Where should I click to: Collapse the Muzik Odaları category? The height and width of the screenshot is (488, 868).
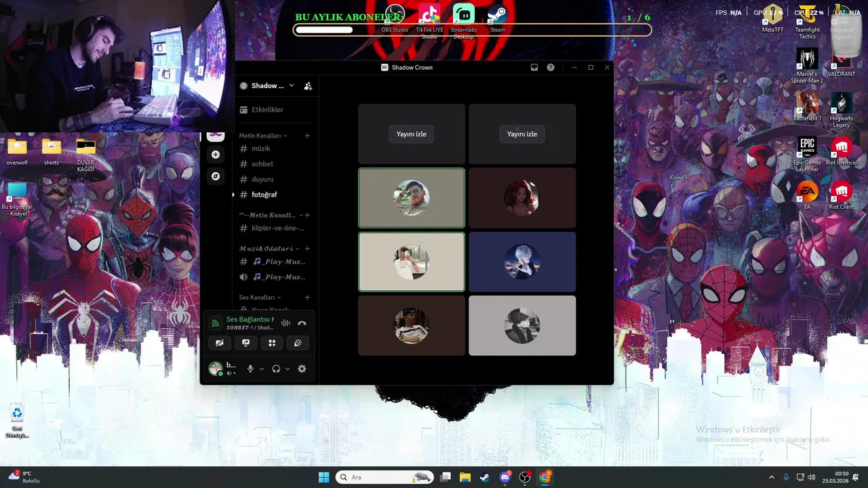tap(269, 249)
